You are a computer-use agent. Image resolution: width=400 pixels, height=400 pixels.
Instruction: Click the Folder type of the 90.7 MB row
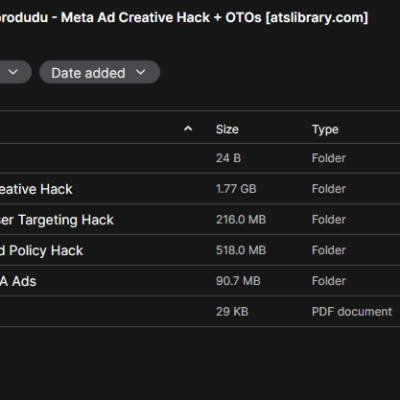[x=329, y=281]
